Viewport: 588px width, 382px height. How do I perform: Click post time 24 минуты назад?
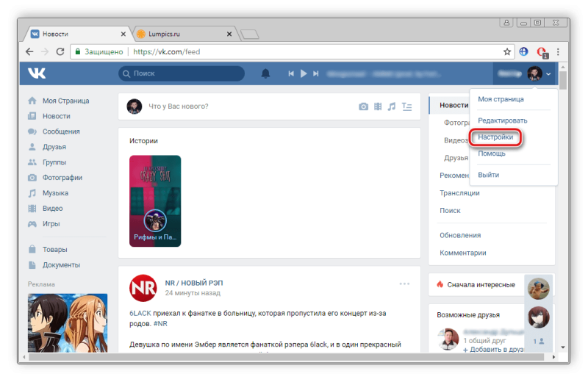pos(193,293)
